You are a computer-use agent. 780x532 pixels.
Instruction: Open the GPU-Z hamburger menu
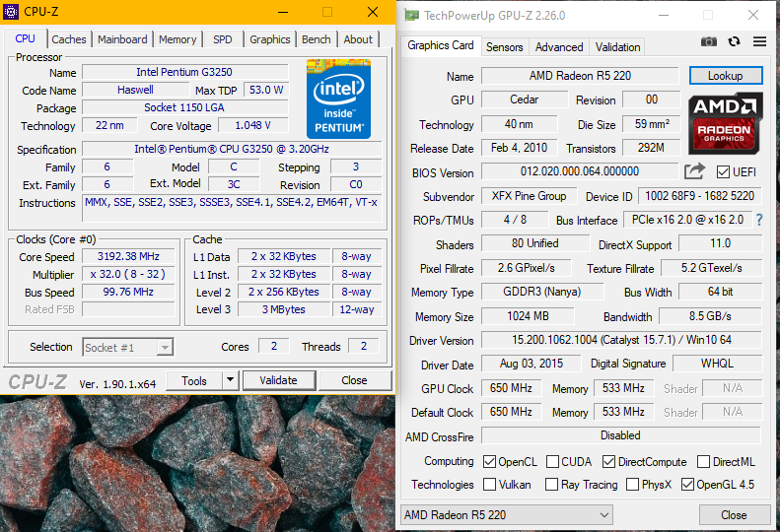759,41
